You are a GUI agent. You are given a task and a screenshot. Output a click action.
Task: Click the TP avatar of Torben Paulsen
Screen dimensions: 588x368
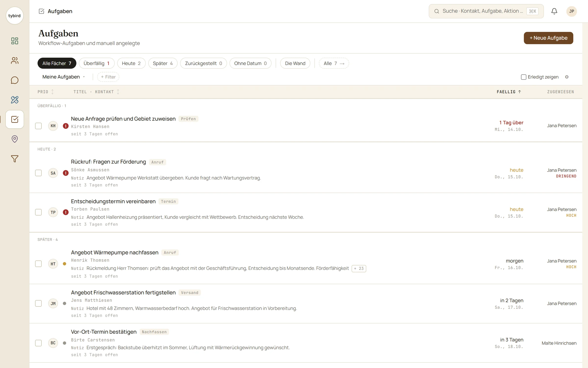53,212
